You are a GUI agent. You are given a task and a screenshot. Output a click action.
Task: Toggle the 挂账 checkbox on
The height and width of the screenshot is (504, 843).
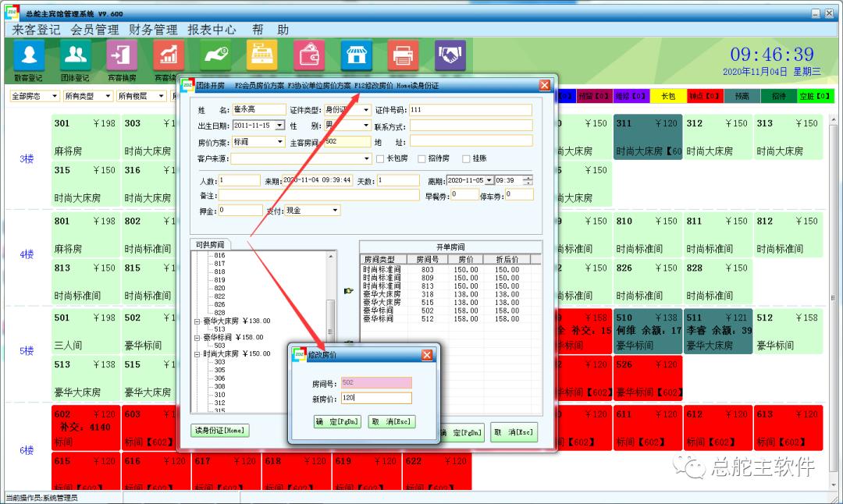pyautogui.click(x=465, y=158)
